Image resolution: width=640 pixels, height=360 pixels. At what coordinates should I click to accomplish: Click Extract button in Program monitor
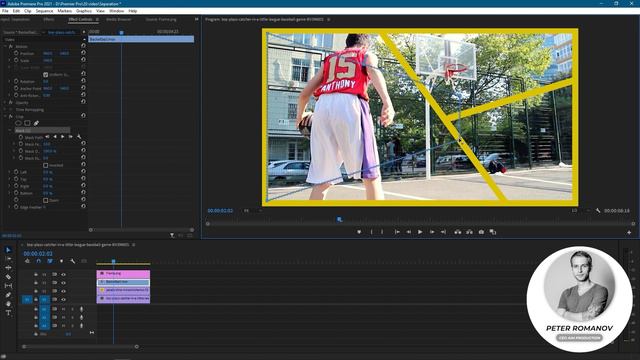point(469,232)
